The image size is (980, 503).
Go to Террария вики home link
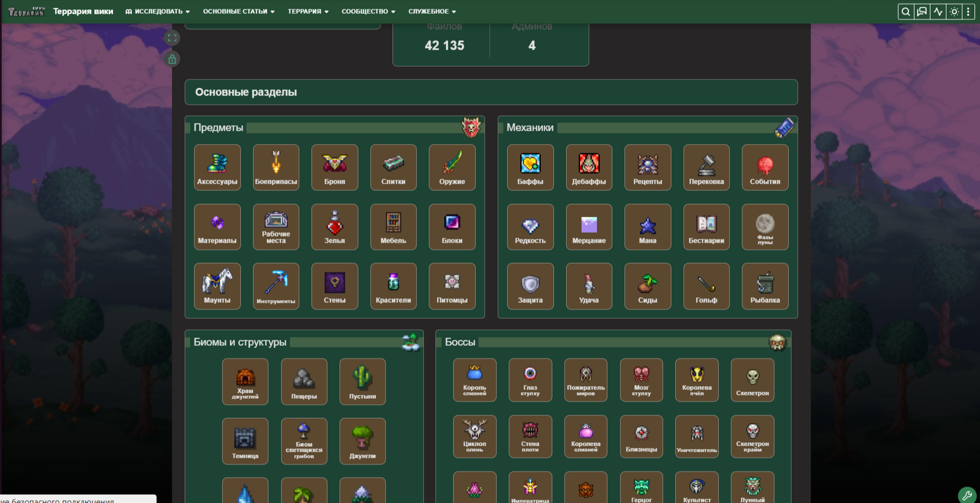[83, 12]
